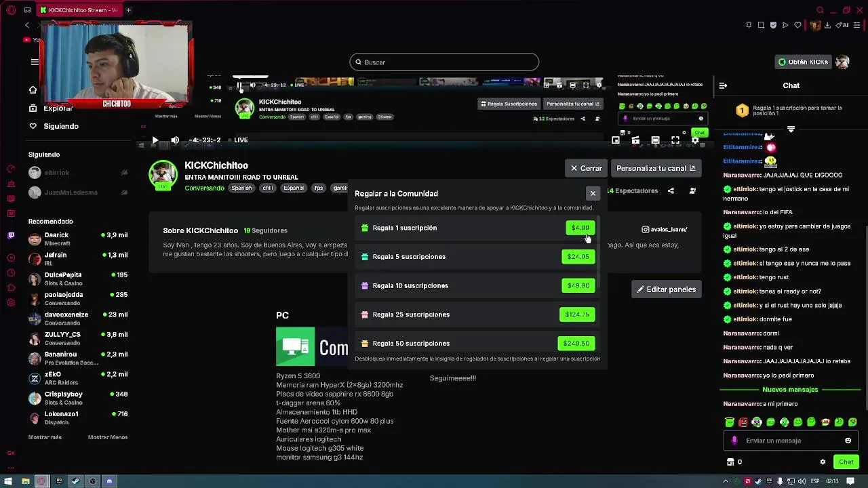The image size is (868, 488).
Task: Open recommended channel zEkO
Action: click(78, 378)
